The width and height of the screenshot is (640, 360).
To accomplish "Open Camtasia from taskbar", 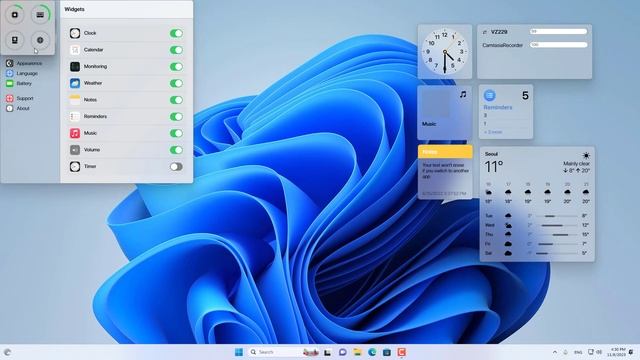I will pos(402,352).
